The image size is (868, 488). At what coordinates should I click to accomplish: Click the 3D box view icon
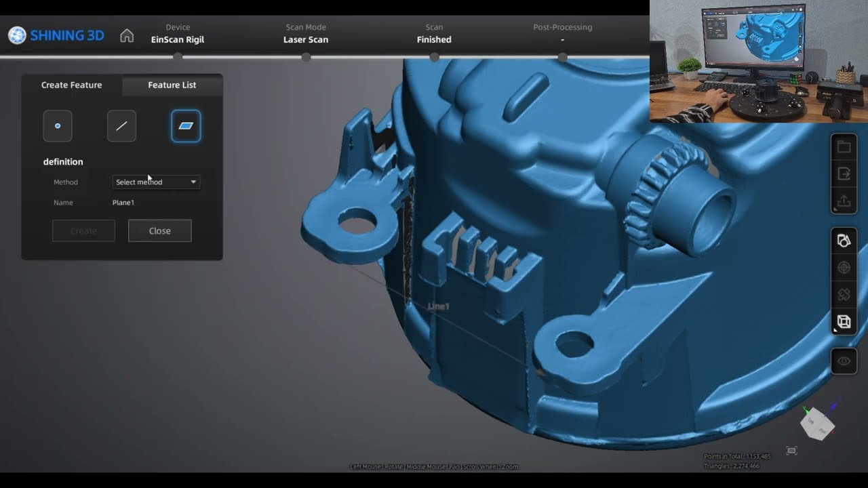844,322
